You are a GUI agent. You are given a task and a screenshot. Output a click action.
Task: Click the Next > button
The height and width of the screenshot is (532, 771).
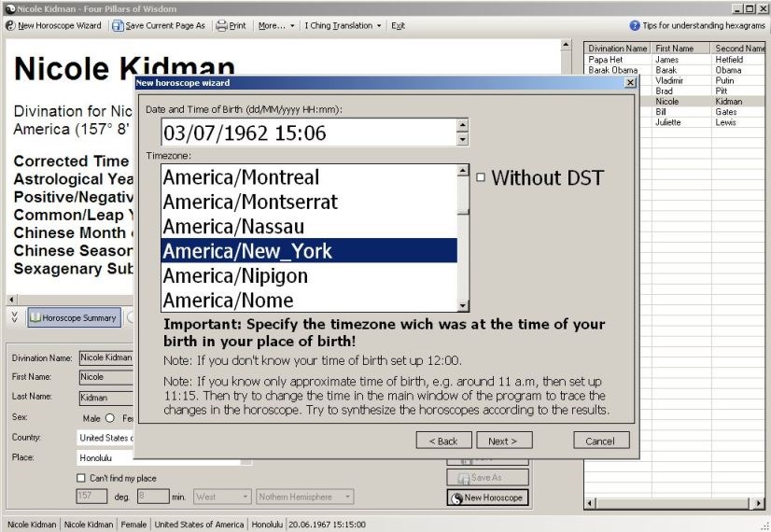click(x=504, y=441)
